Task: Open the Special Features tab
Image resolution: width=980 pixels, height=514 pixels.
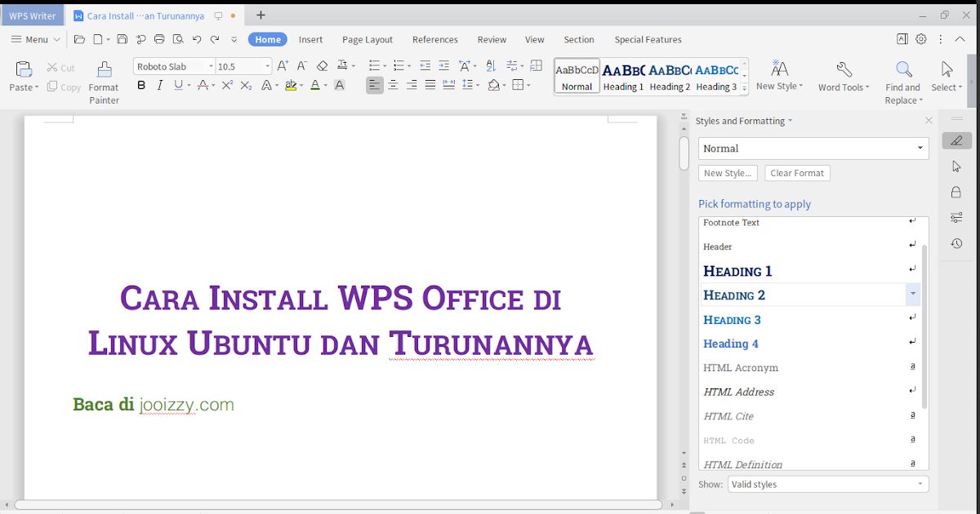Action: (x=648, y=39)
